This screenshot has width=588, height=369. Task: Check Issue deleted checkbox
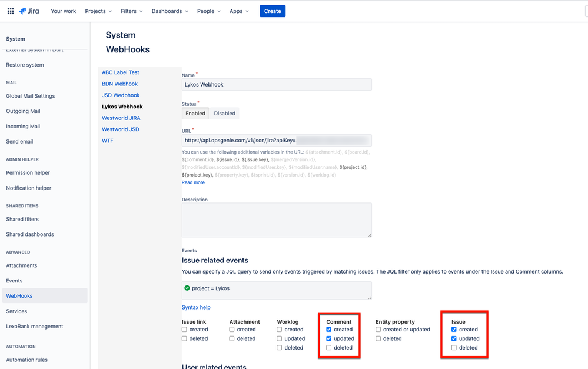coord(454,348)
